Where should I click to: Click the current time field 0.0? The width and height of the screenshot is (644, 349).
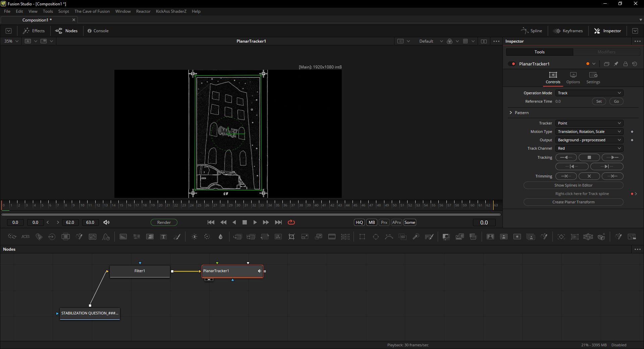click(484, 222)
